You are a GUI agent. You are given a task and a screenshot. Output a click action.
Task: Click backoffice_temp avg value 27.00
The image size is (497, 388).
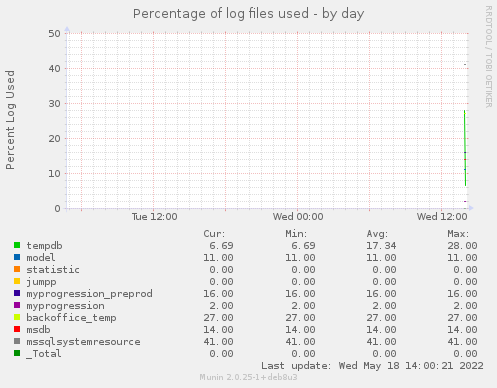click(381, 318)
